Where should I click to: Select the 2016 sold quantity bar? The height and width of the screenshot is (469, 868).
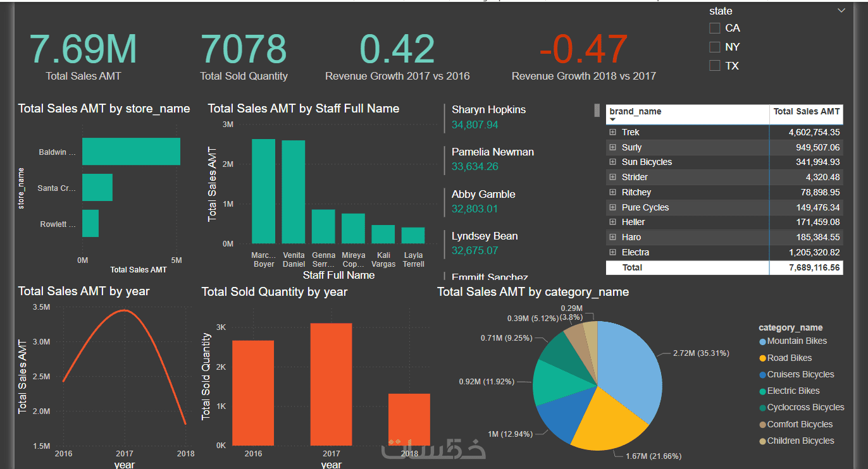pyautogui.click(x=253, y=393)
